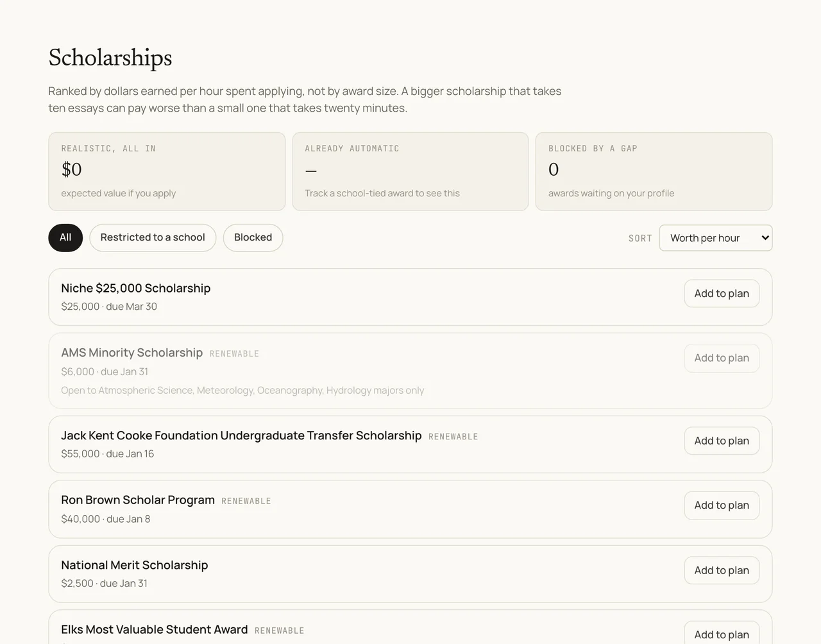Image resolution: width=821 pixels, height=644 pixels.
Task: Click the "$40,000 · due Jan 8" text
Action: point(106,519)
